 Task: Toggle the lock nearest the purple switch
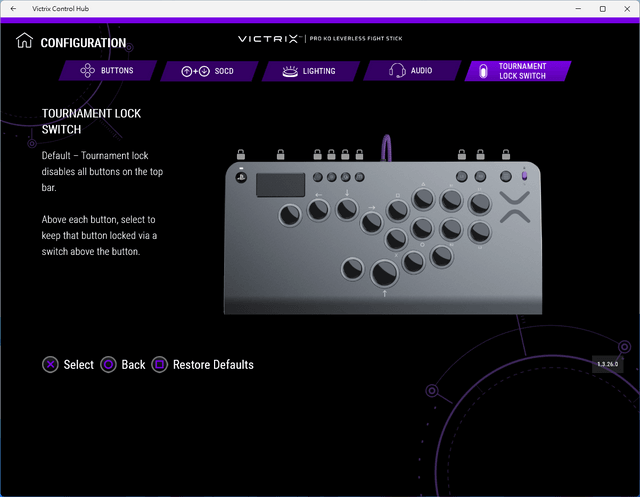(x=506, y=154)
